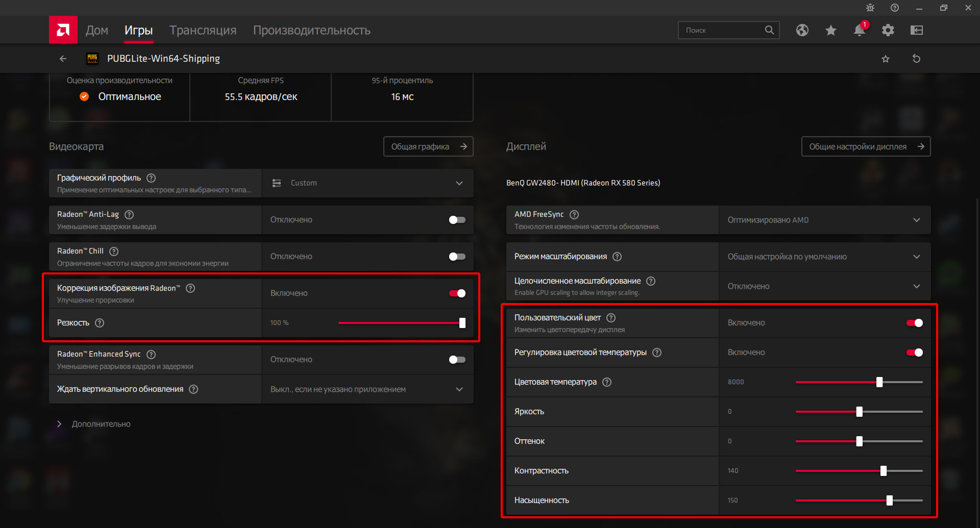This screenshot has width=980, height=528.
Task: Click the 55.5 кадров/сек value
Action: [x=261, y=96]
